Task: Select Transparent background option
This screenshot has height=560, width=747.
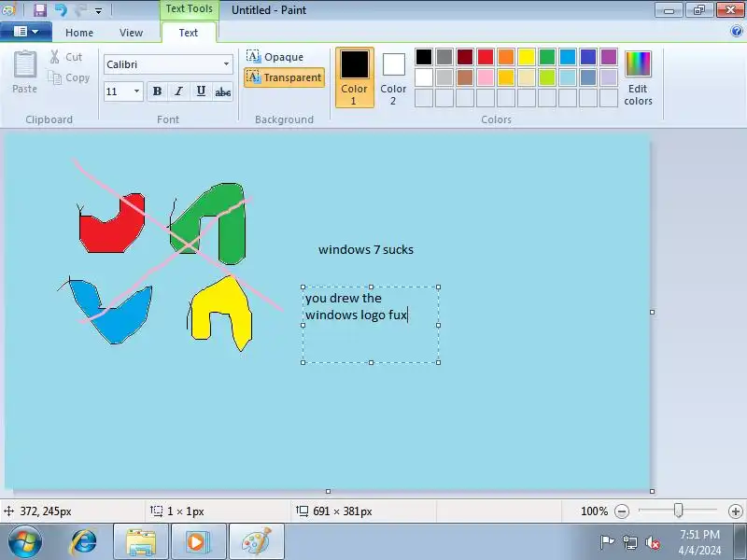Action: (285, 77)
